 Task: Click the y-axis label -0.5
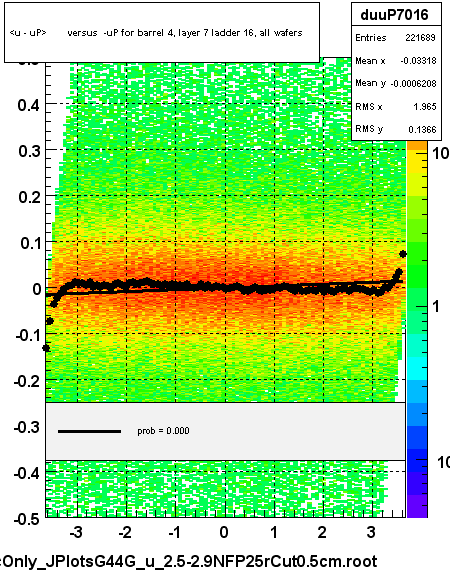point(27,519)
